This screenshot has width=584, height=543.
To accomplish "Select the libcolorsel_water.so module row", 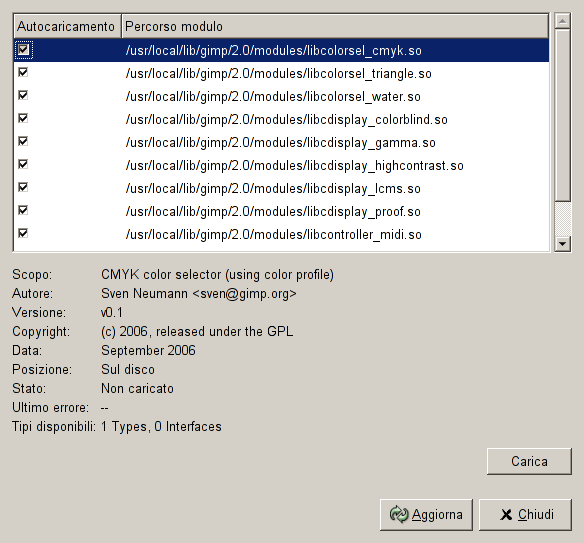I will pyautogui.click(x=281, y=96).
